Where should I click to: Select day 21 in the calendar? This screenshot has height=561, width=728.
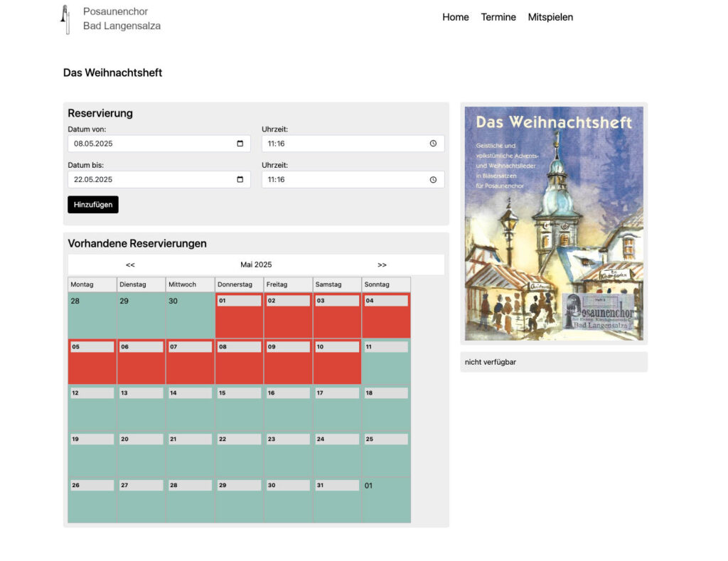(190, 454)
